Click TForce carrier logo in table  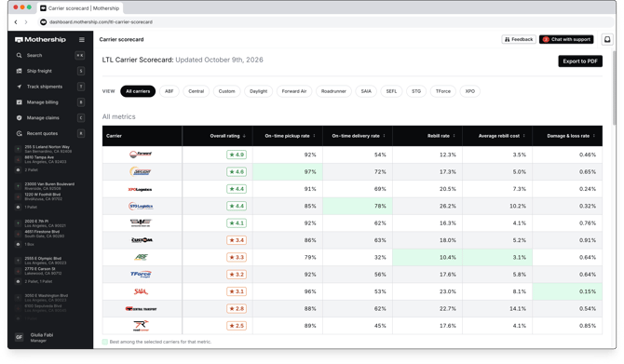pos(141,274)
